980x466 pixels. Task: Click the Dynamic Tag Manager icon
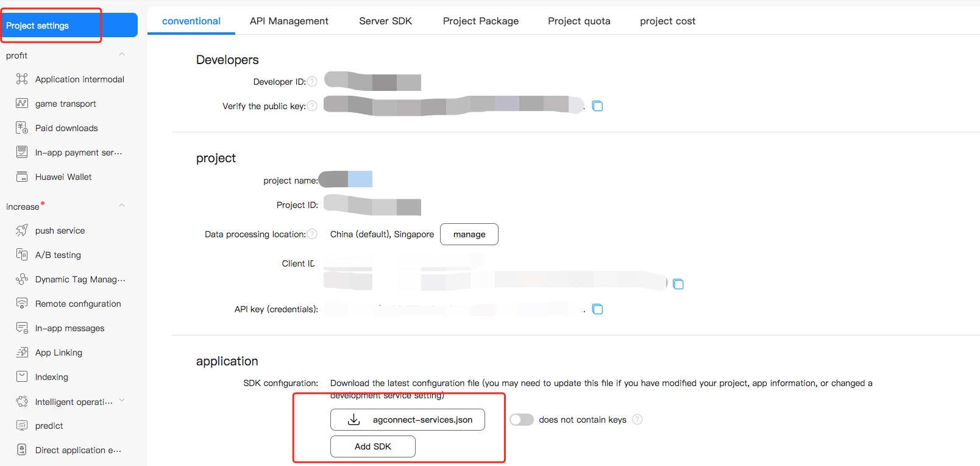coord(22,279)
